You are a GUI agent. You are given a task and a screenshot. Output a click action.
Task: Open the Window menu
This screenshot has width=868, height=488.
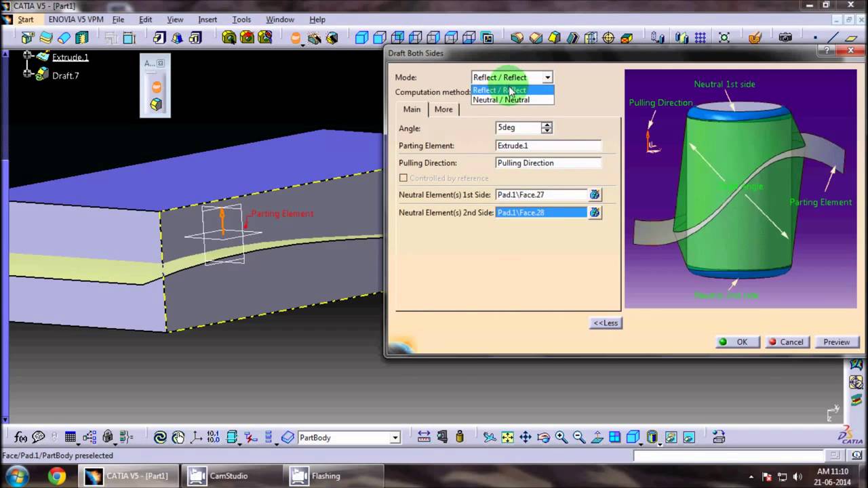pos(280,20)
